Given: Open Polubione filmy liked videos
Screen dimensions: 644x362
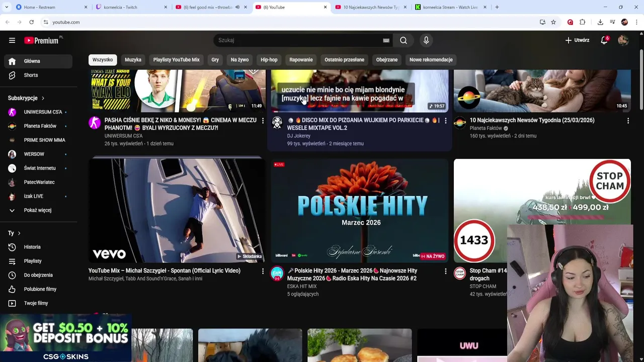Looking at the screenshot, I should tap(38, 289).
